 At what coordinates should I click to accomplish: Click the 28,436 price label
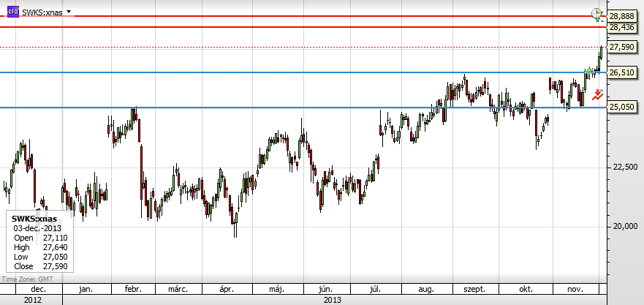coord(621,27)
